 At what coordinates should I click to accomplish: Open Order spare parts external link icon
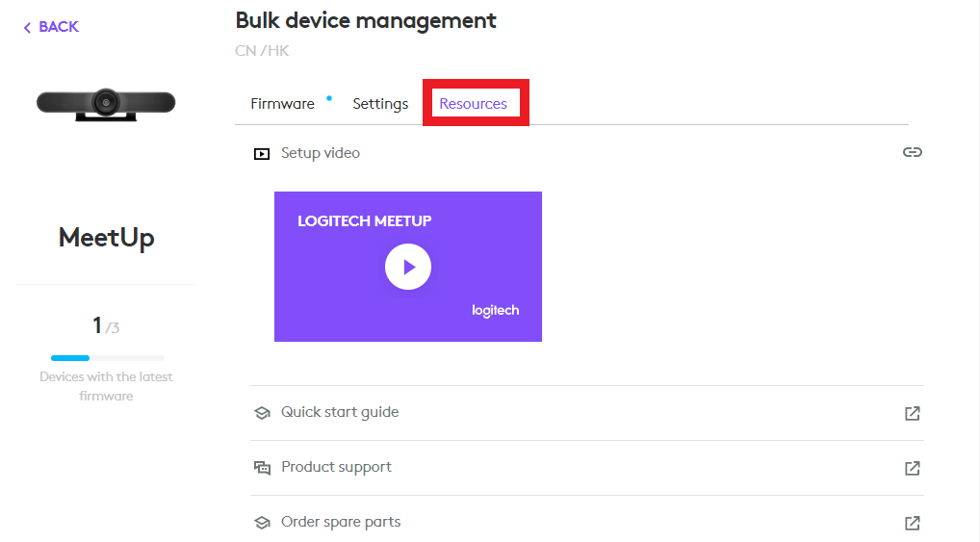pyautogui.click(x=912, y=523)
